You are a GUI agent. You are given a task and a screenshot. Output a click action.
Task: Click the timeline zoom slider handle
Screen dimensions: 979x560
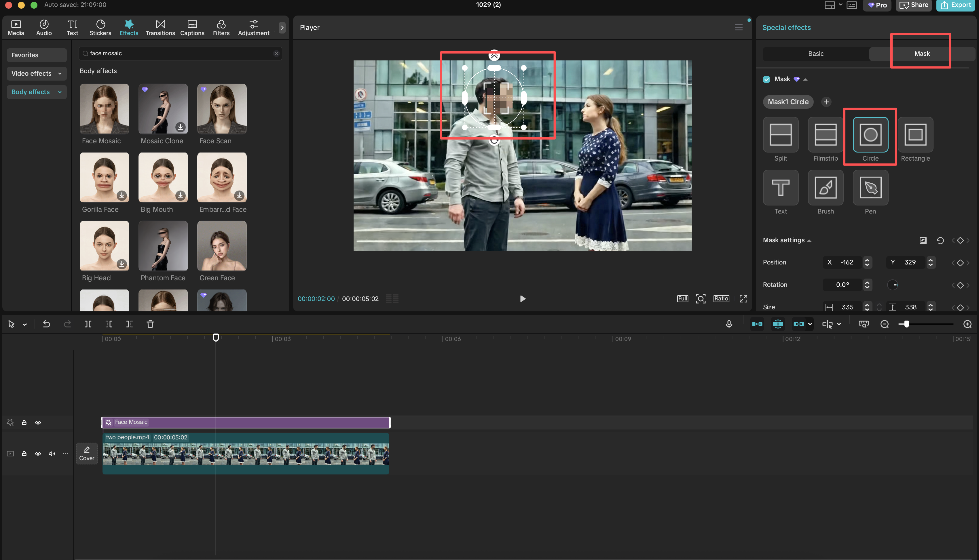coord(906,324)
